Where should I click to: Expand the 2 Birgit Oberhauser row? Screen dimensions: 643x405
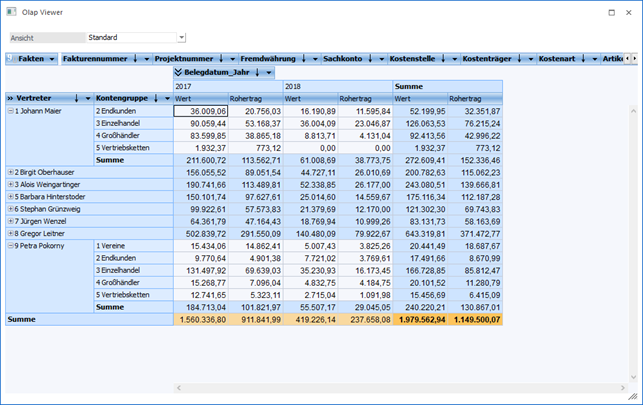point(10,172)
